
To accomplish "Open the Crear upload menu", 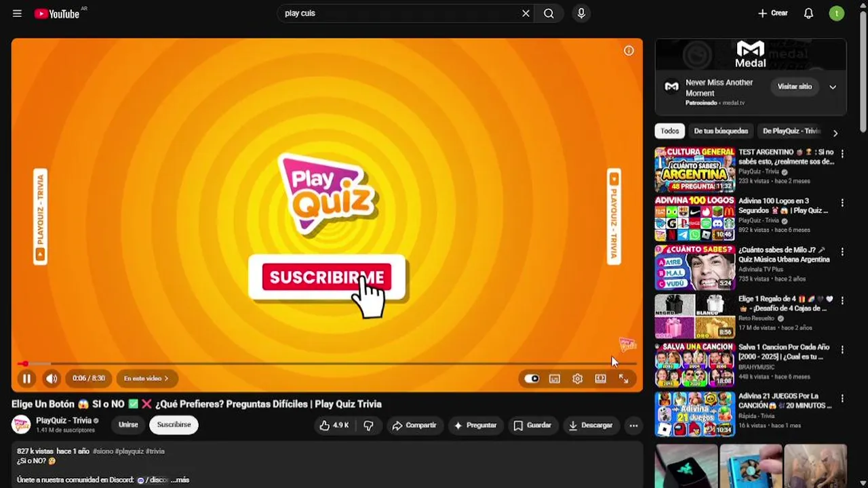I will [772, 14].
